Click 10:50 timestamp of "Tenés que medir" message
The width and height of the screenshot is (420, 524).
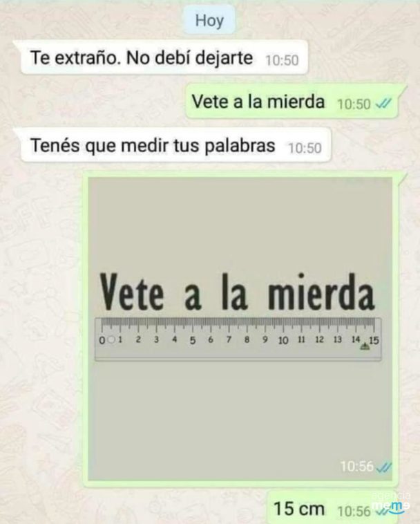point(305,148)
